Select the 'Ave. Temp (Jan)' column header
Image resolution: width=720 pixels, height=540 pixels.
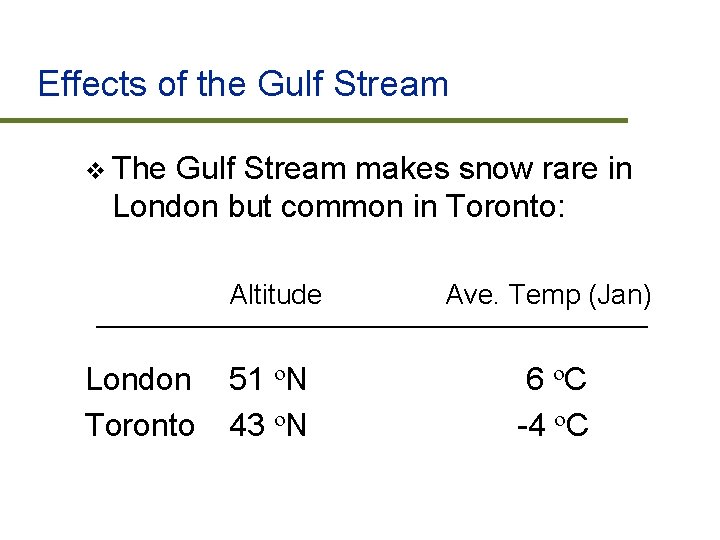[548, 295]
